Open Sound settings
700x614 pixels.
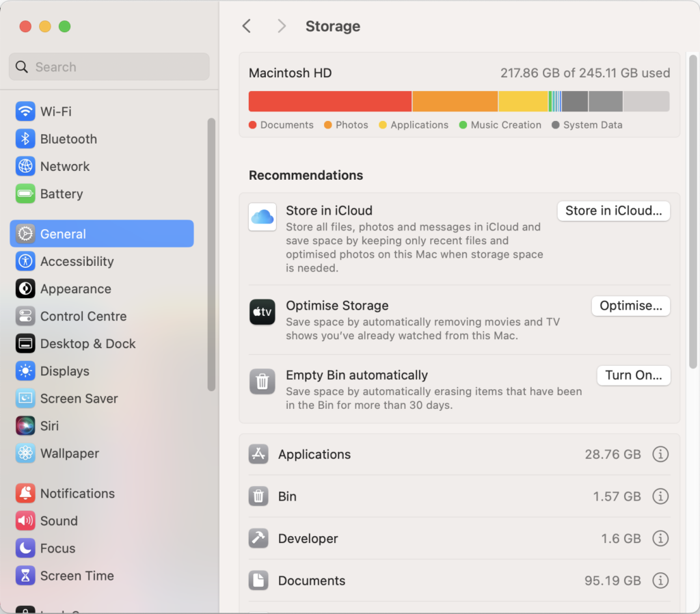pos(57,520)
